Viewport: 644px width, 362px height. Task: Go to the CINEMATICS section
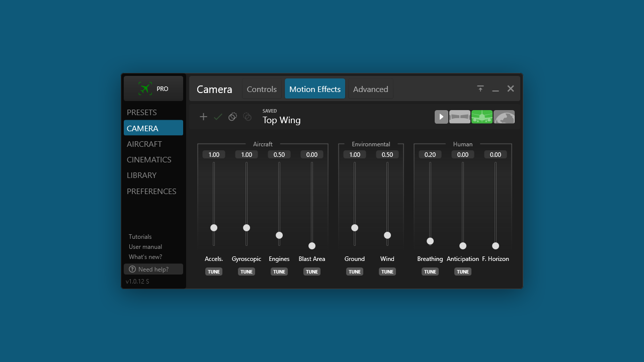(149, 159)
